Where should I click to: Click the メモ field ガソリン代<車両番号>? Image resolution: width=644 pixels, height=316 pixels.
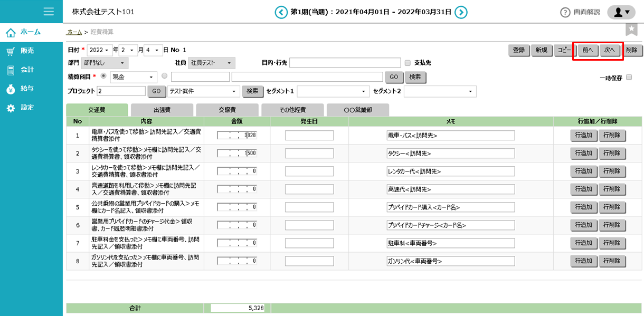pos(451,261)
